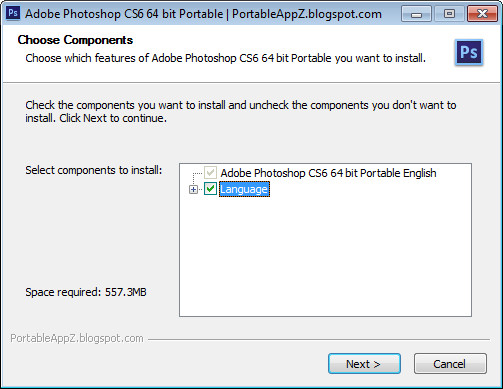Click the instruction text about checking components
The height and width of the screenshot is (389, 503).
click(x=241, y=111)
